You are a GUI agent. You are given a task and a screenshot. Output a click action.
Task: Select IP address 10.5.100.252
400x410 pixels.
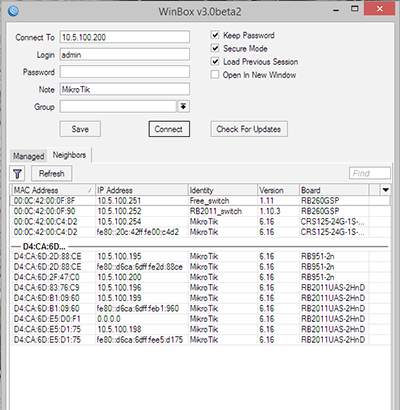tap(119, 211)
